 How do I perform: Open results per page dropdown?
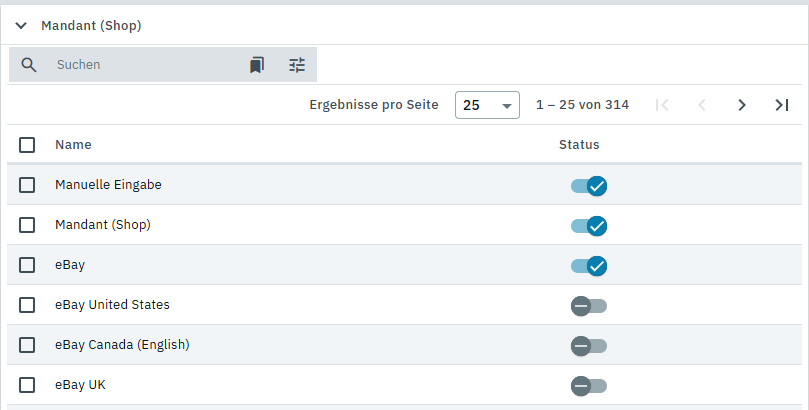coord(487,105)
